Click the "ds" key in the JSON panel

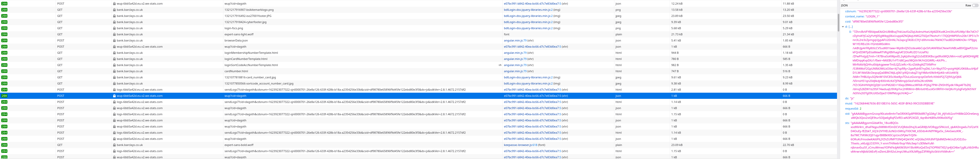point(847,98)
